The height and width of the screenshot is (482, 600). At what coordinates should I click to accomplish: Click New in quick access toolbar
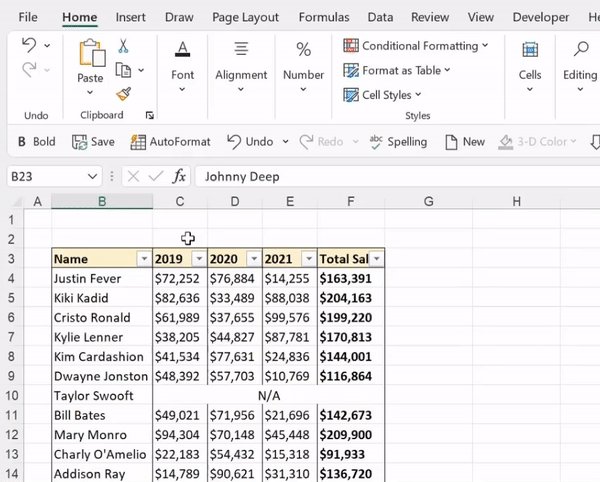click(465, 142)
